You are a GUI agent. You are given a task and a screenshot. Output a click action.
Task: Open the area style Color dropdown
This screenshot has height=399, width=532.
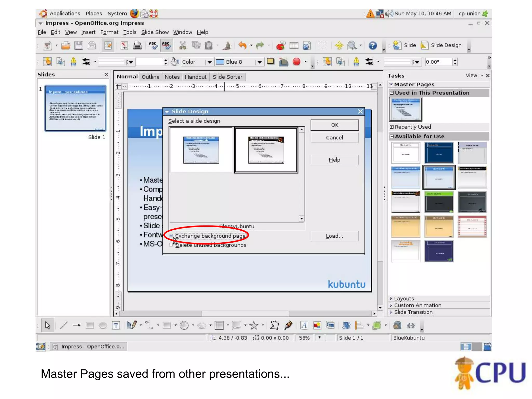tap(209, 62)
